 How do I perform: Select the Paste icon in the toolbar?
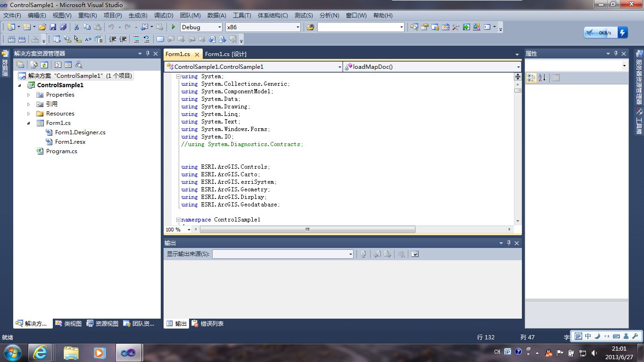point(97,27)
